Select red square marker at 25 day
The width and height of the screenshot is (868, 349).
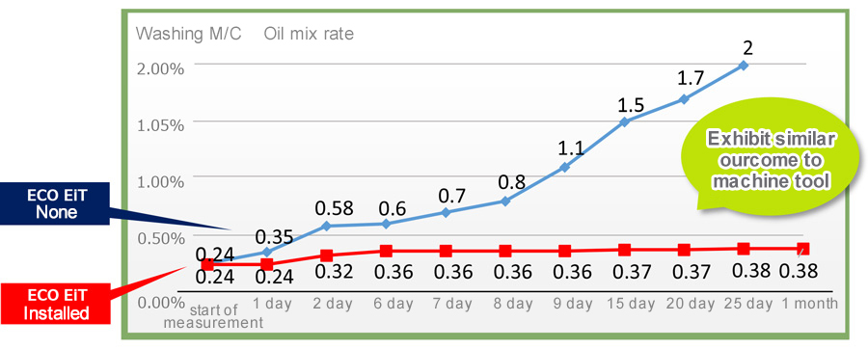[x=744, y=249]
